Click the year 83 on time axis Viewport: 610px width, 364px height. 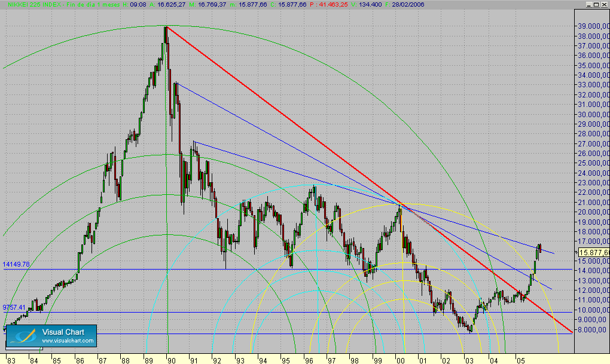coord(11,360)
